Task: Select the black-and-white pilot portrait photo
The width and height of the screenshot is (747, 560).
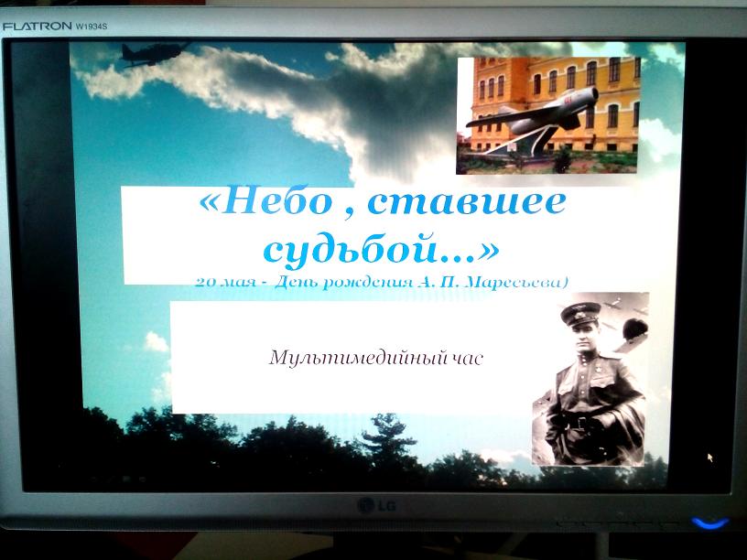Action: click(x=590, y=379)
